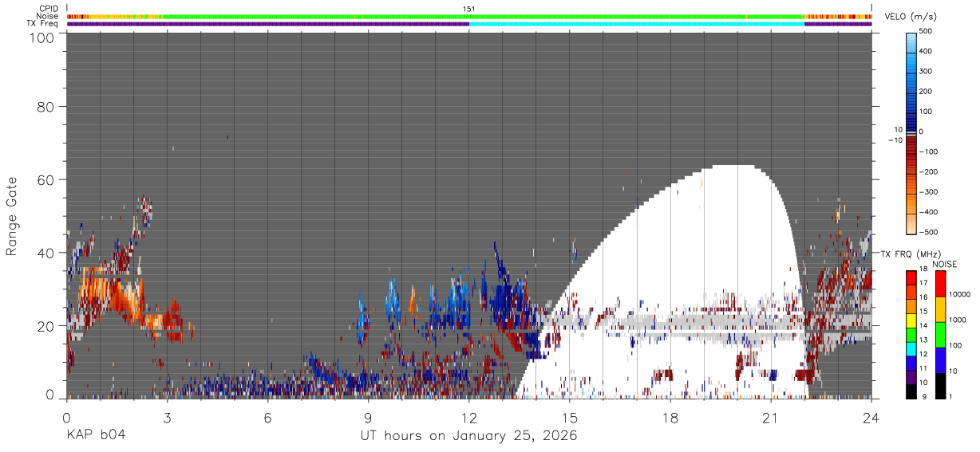Viewport: 980px width, 452px height.
Task: Click the TX frequency strip above the plot
Action: point(469,24)
